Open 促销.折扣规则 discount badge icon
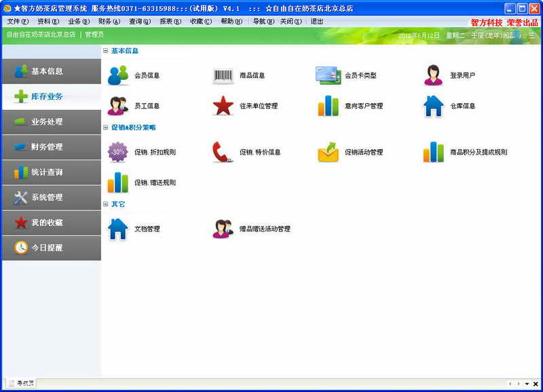Viewport: 543px width, 392px height. coord(117,152)
